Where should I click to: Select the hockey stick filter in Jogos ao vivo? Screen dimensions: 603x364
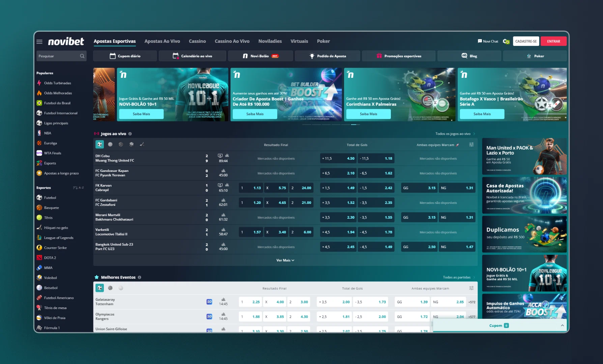(x=142, y=144)
